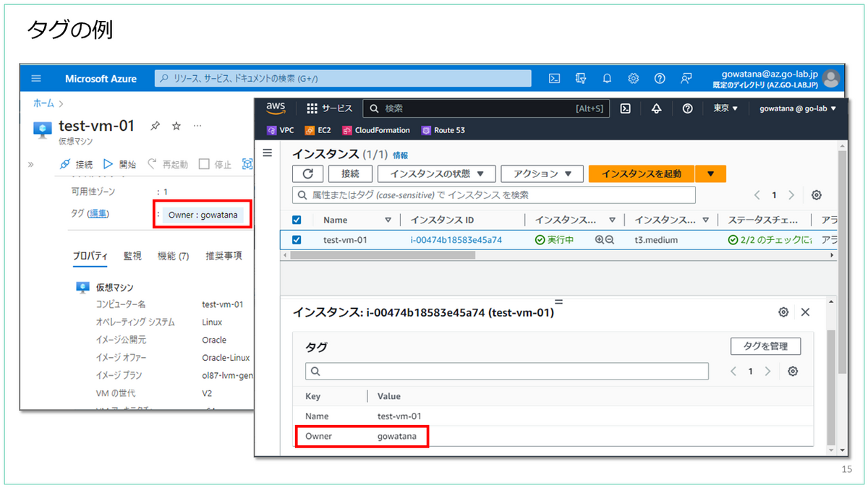This screenshot has width=868, height=488.
Task: Zoom out icon in test-vm-01 state cell
Action: pos(609,239)
